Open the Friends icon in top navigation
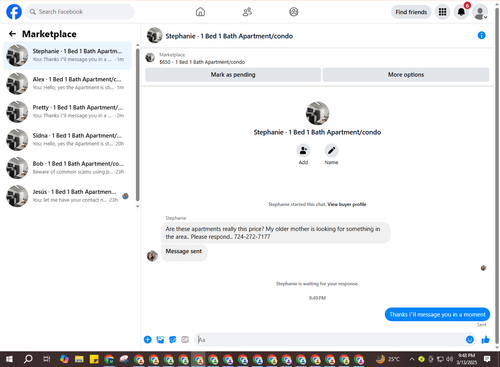 tap(247, 12)
